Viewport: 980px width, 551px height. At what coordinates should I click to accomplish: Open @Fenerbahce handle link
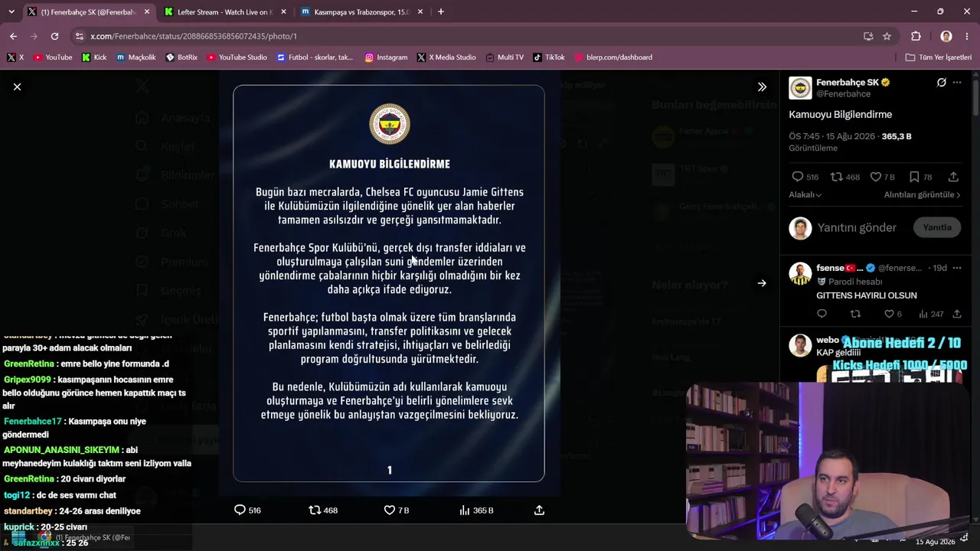843,94
